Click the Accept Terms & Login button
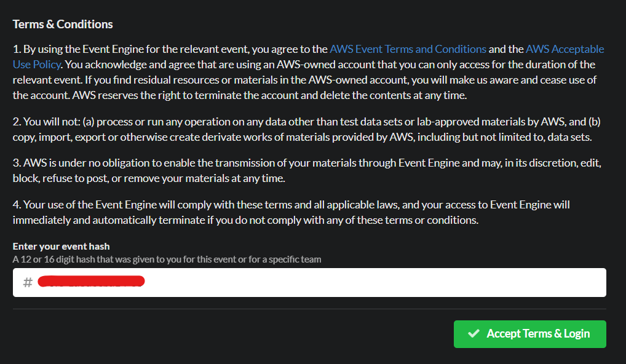The height and width of the screenshot is (364, 626). (x=530, y=334)
